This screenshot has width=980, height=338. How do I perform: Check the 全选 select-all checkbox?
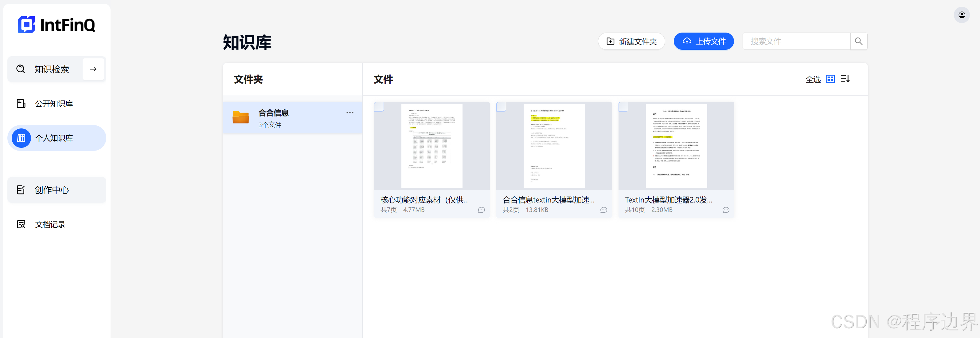pyautogui.click(x=797, y=79)
